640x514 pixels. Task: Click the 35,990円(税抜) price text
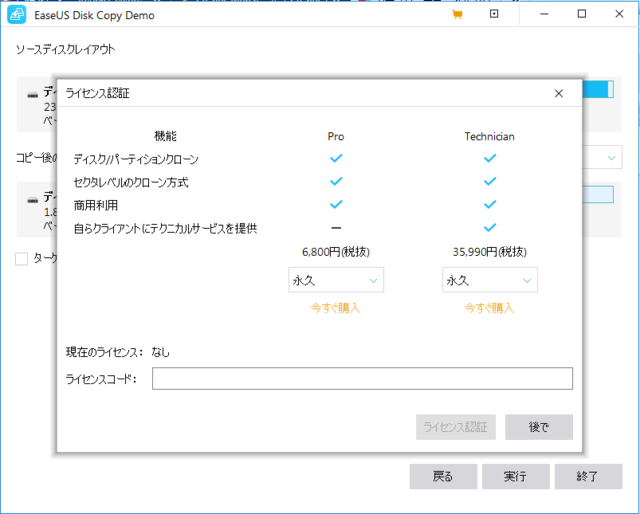coord(490,252)
